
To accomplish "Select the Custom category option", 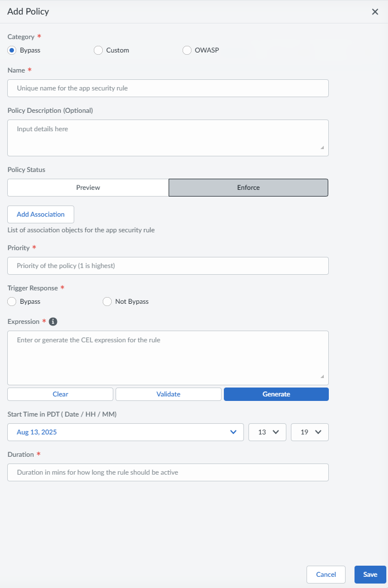I will (x=98, y=50).
